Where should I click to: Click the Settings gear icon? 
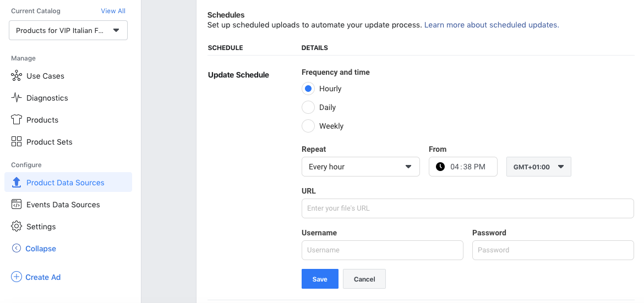17,226
